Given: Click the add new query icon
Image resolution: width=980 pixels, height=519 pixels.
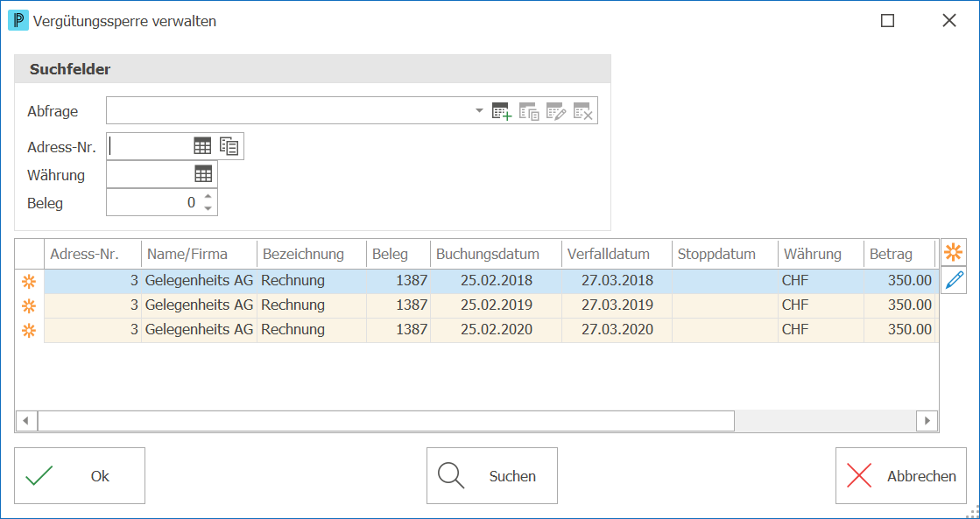Looking at the screenshot, I should [x=502, y=111].
